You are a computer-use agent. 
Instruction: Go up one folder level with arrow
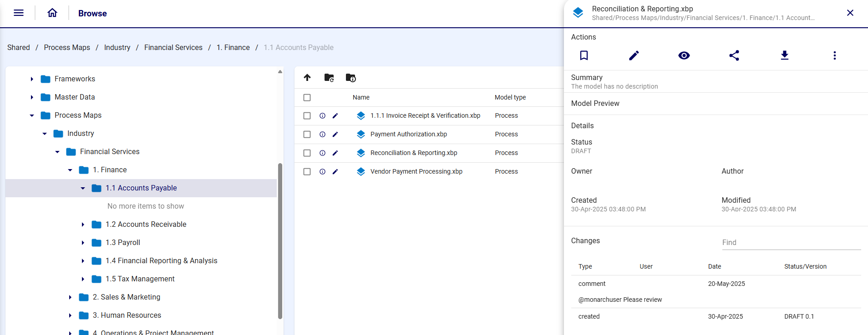[x=307, y=78]
